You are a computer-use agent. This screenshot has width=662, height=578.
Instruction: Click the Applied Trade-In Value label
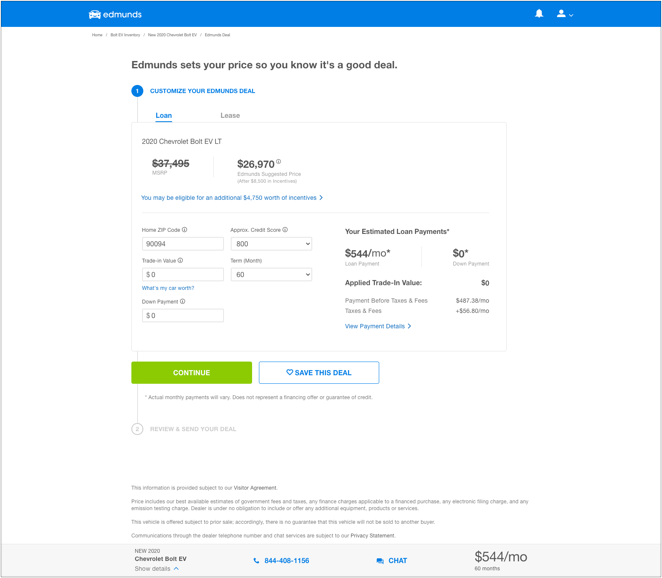coord(383,283)
